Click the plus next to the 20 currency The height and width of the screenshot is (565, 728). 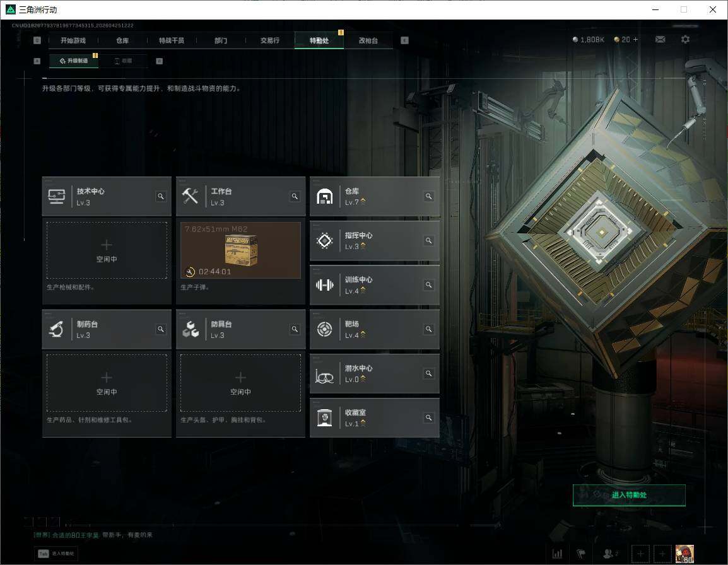click(x=636, y=40)
